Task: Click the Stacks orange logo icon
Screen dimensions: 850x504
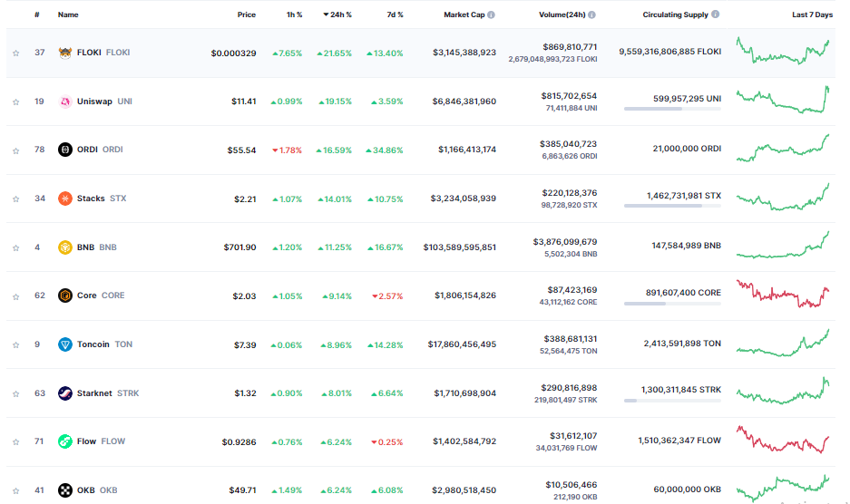Action: 65,199
